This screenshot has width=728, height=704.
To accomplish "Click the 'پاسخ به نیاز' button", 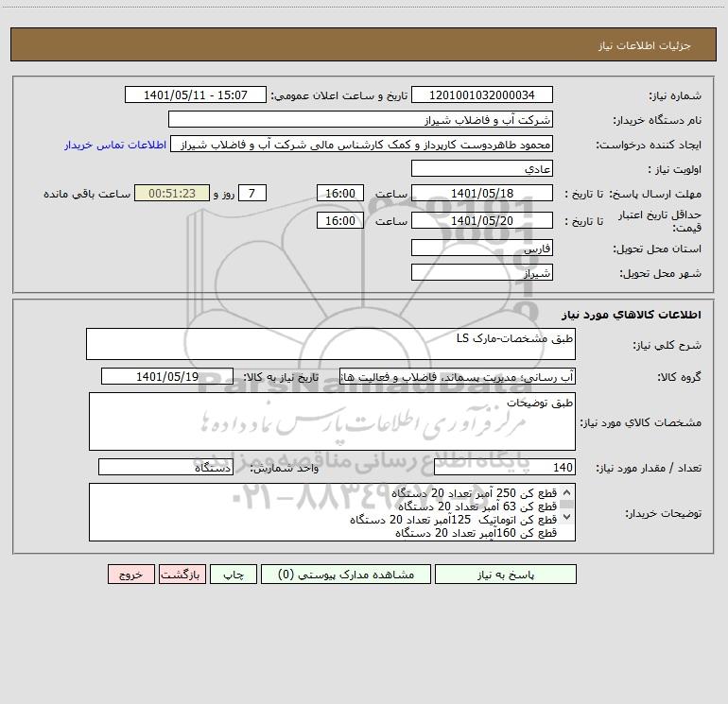I will click(506, 575).
